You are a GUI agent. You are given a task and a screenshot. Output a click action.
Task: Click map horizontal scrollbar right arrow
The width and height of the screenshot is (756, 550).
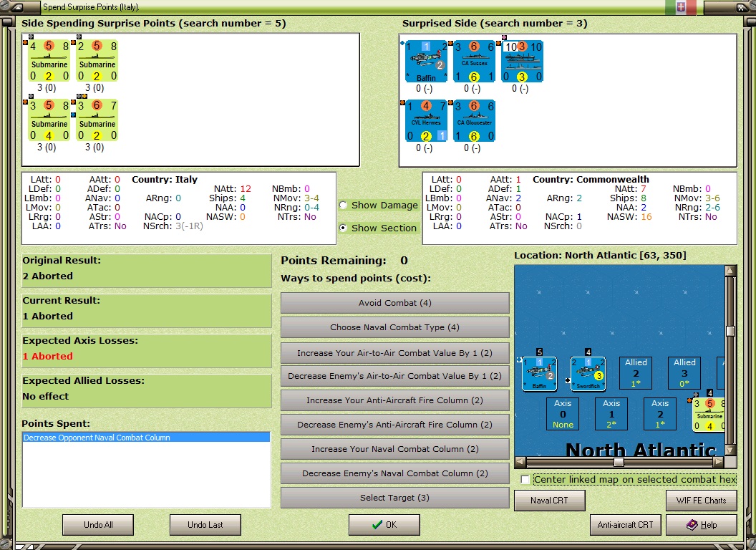pos(718,462)
